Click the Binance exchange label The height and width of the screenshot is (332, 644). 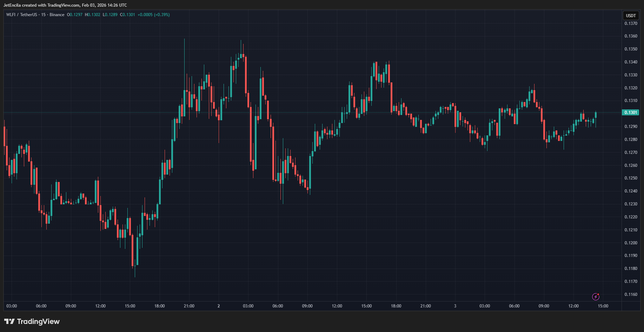pyautogui.click(x=57, y=15)
